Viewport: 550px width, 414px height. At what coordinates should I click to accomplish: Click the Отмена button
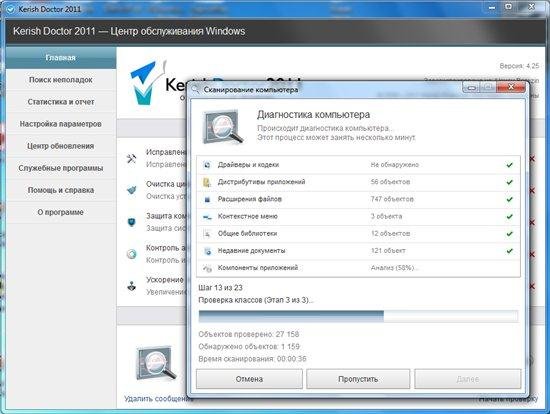click(249, 379)
